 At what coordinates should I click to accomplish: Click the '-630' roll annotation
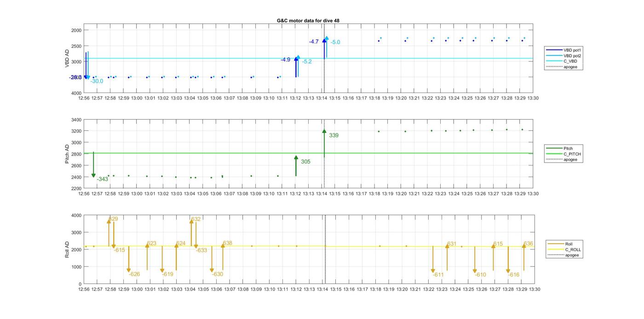pyautogui.click(x=218, y=274)
